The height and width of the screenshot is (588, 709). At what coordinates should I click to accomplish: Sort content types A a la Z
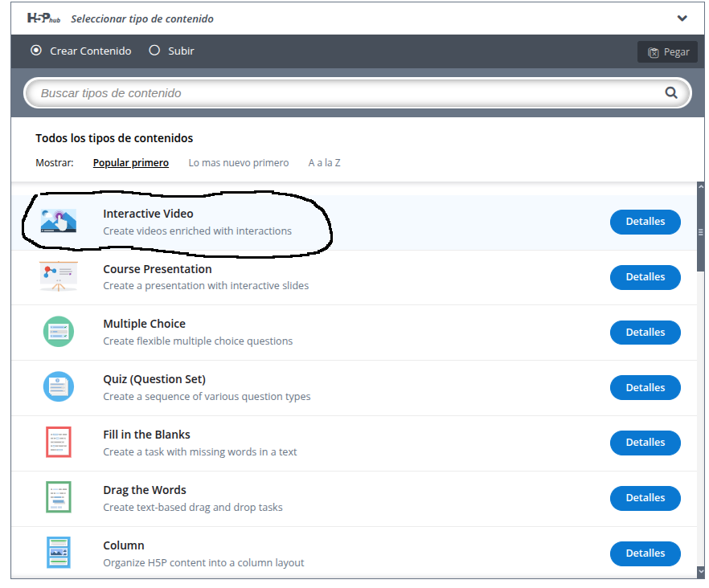(324, 163)
